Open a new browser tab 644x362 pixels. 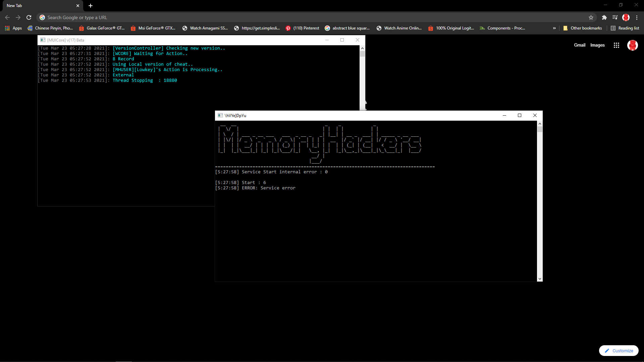click(91, 6)
